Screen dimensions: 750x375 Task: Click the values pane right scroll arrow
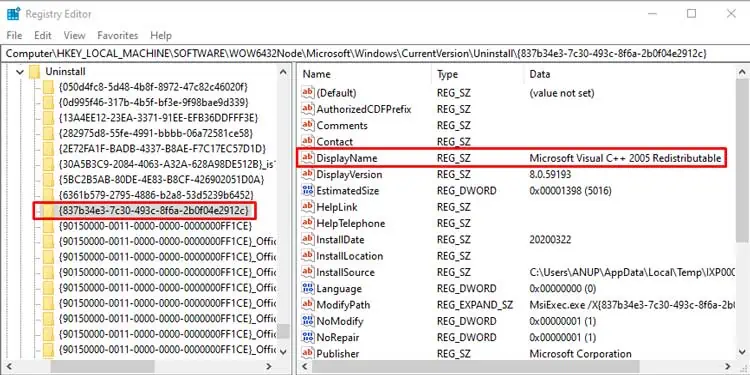[728, 366]
